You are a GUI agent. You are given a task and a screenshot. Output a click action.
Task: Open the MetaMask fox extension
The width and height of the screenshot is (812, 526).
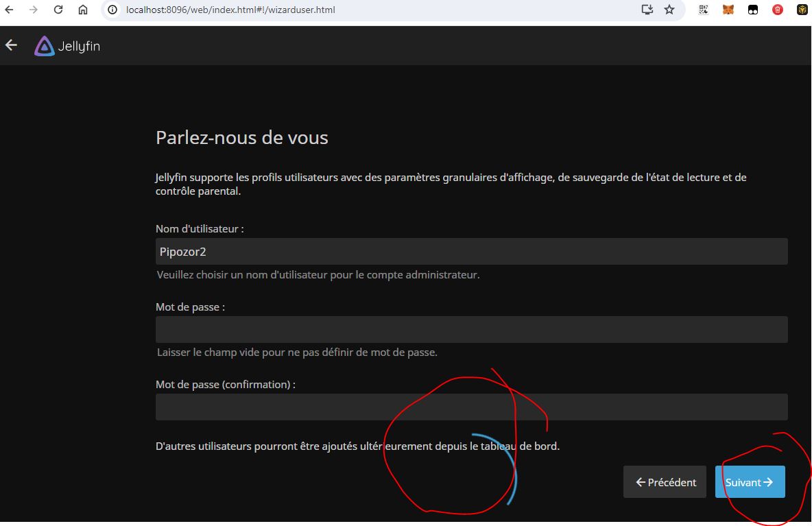[728, 10]
